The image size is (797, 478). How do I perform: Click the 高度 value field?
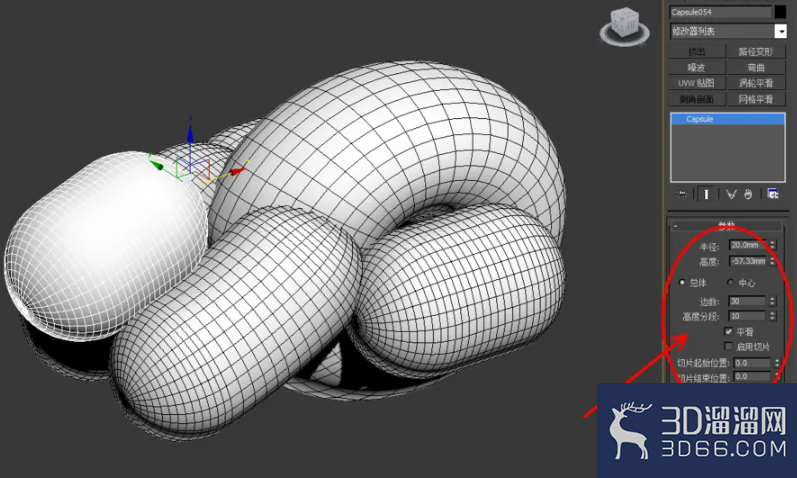point(747,261)
